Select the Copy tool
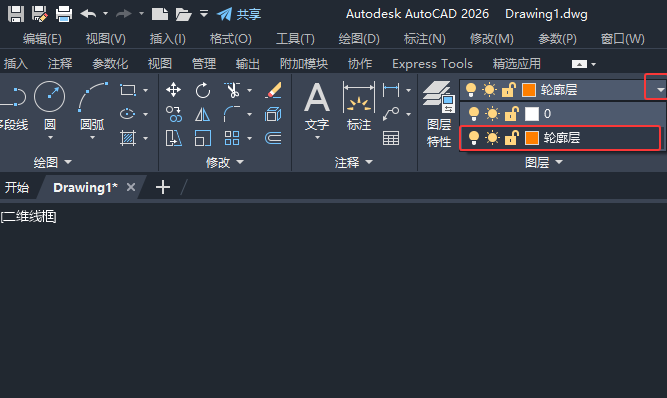667x398 pixels. pos(174,114)
